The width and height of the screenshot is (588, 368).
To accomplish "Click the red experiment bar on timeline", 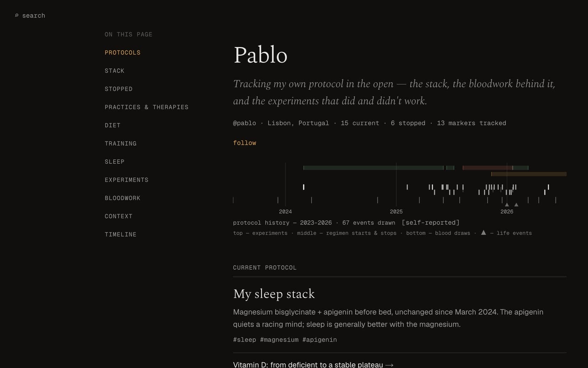I will coord(487,168).
